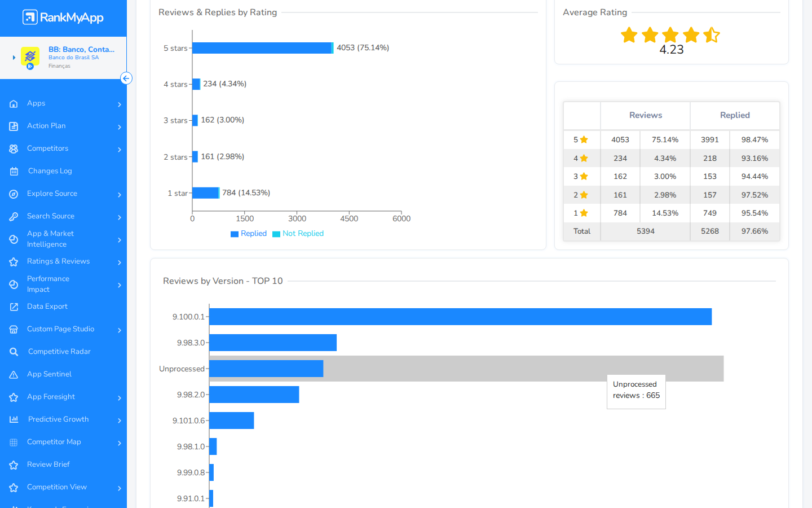Viewport: 812px width, 508px height.
Task: Click the Explore Source compass icon
Action: point(14,194)
